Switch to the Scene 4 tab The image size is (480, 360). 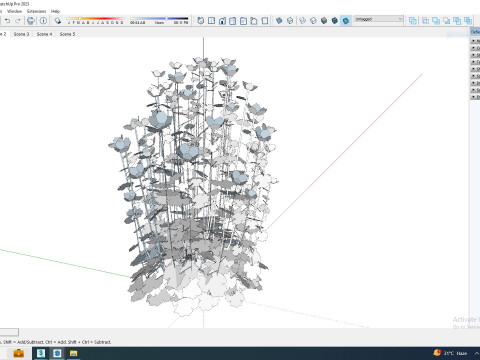coord(44,34)
